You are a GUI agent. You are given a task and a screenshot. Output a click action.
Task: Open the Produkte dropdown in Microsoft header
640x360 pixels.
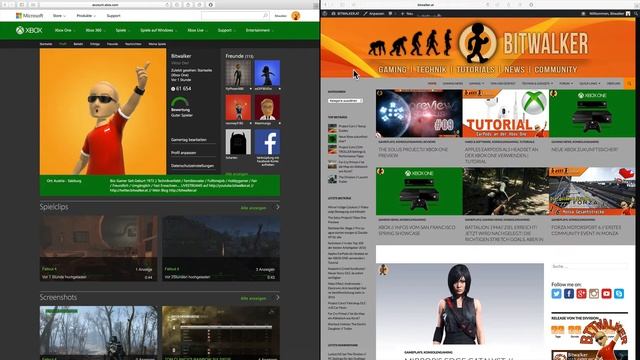point(86,16)
